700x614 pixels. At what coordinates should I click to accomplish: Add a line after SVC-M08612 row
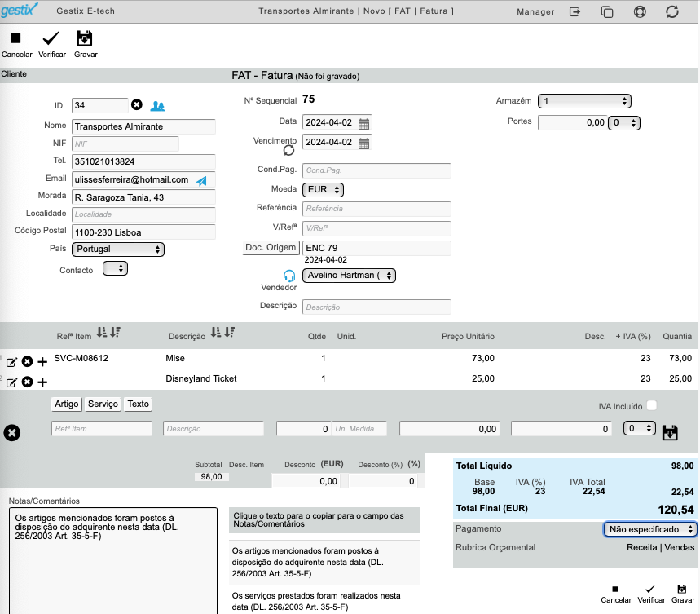(x=42, y=362)
